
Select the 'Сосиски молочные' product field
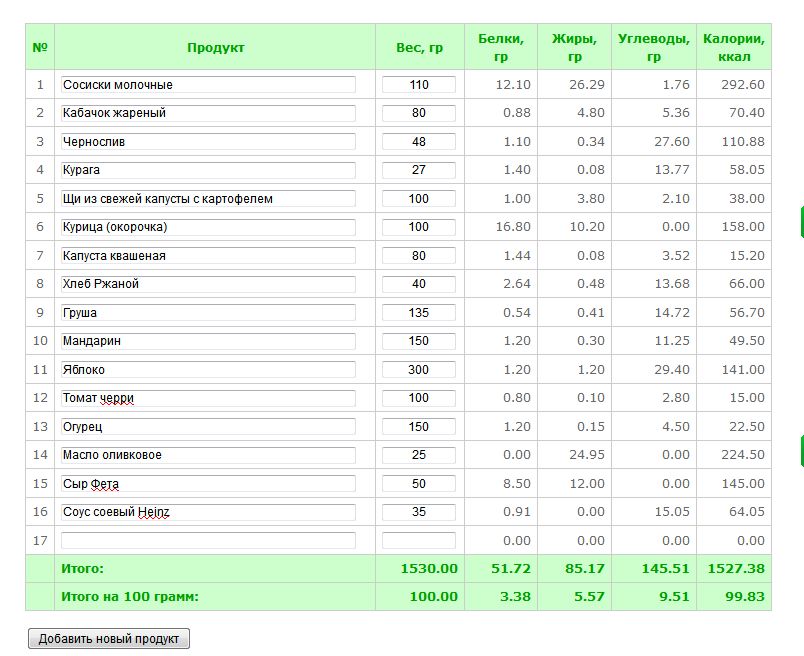point(208,85)
